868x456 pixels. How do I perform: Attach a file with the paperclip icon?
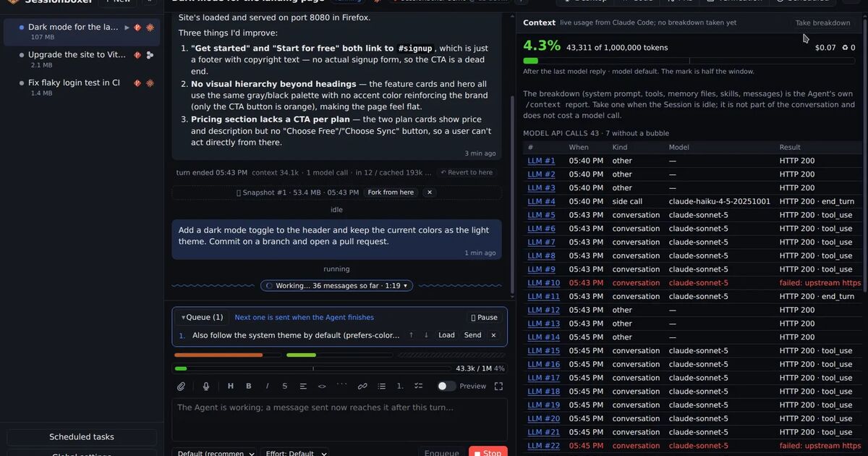tap(182, 387)
